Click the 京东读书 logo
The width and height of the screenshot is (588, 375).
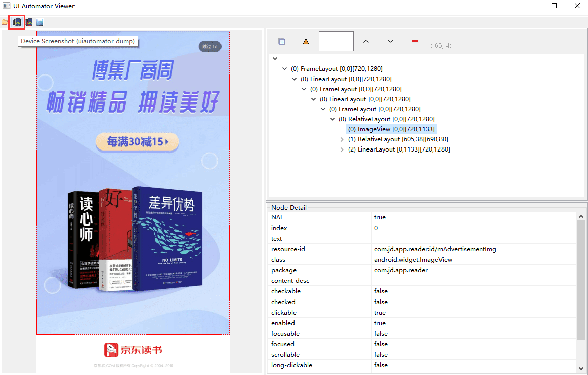pos(133,350)
